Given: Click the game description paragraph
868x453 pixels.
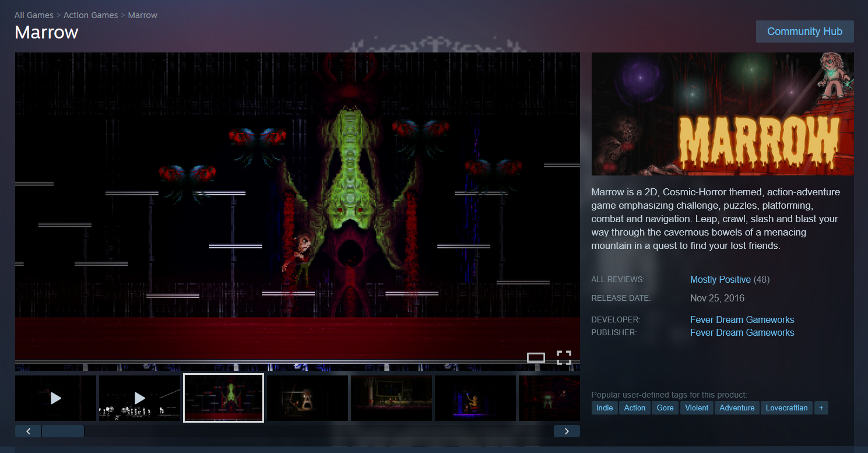Looking at the screenshot, I should pos(716,219).
